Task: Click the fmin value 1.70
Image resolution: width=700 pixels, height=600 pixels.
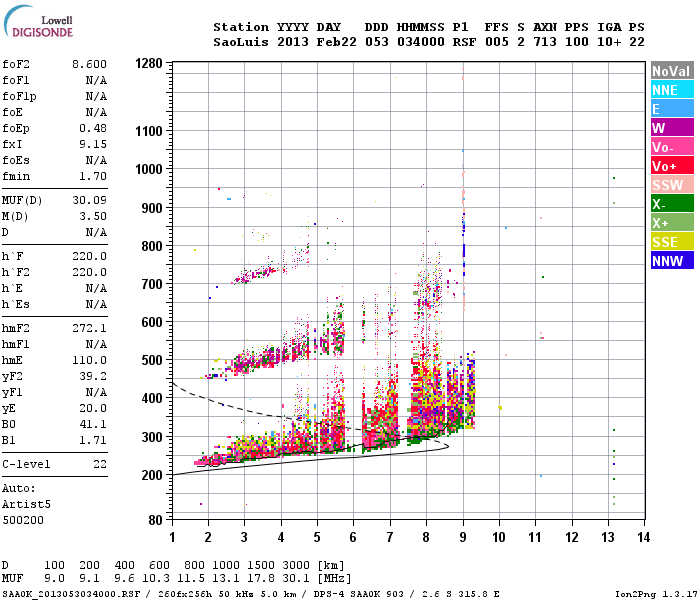Action: click(93, 176)
